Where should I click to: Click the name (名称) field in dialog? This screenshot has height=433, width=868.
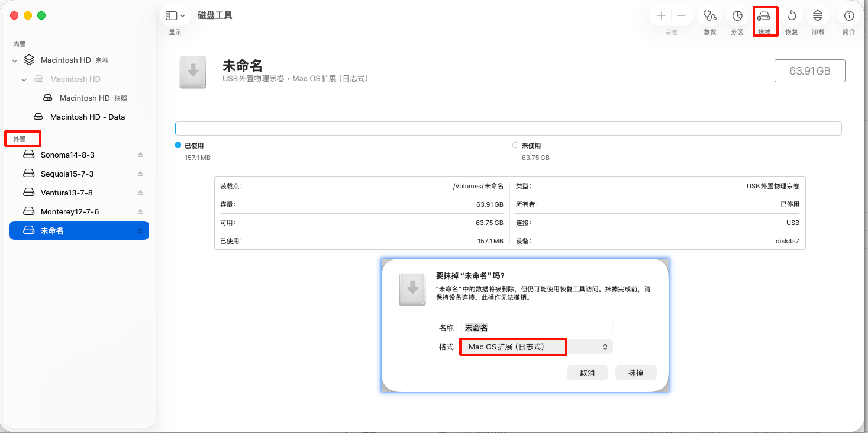537,328
